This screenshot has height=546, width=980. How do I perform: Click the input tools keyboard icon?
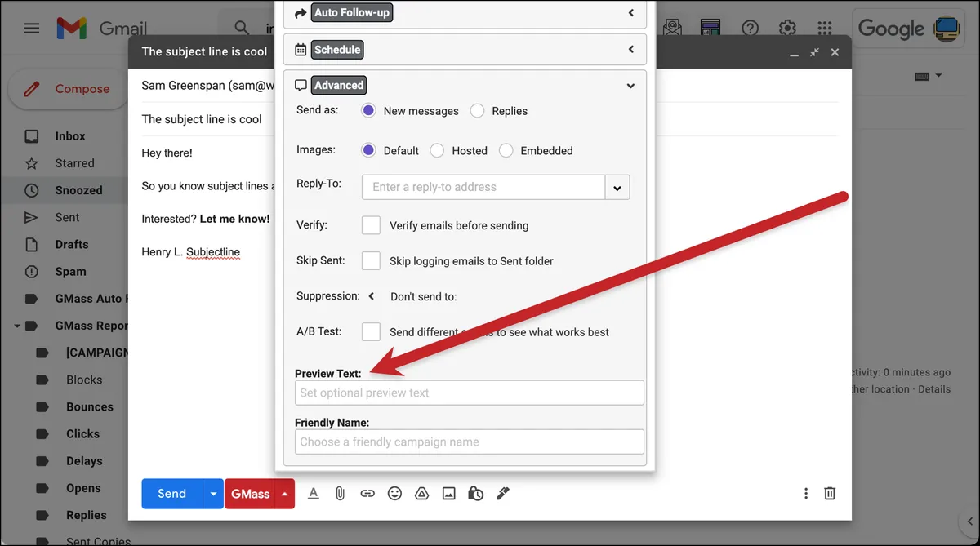point(922,76)
